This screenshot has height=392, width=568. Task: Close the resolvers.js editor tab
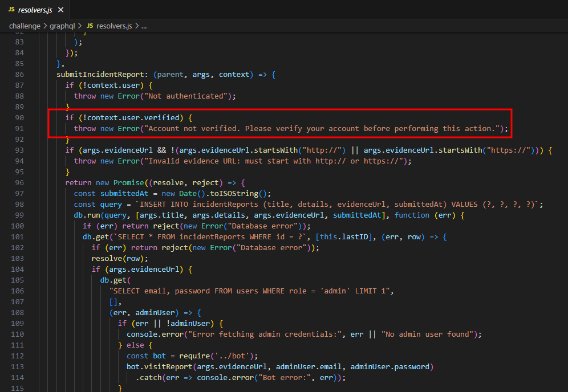(60, 10)
